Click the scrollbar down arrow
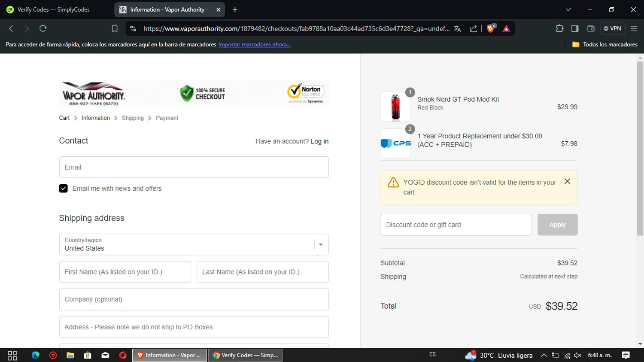The image size is (644, 362). pyautogui.click(x=640, y=344)
